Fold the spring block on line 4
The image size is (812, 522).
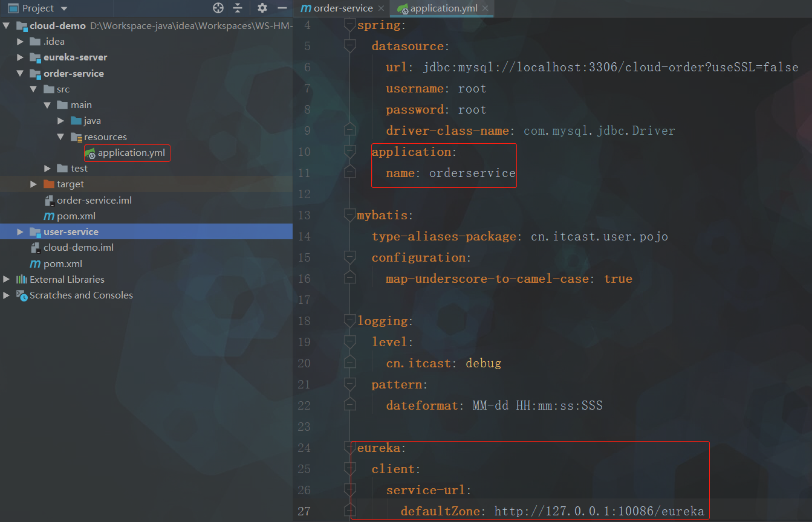click(349, 25)
